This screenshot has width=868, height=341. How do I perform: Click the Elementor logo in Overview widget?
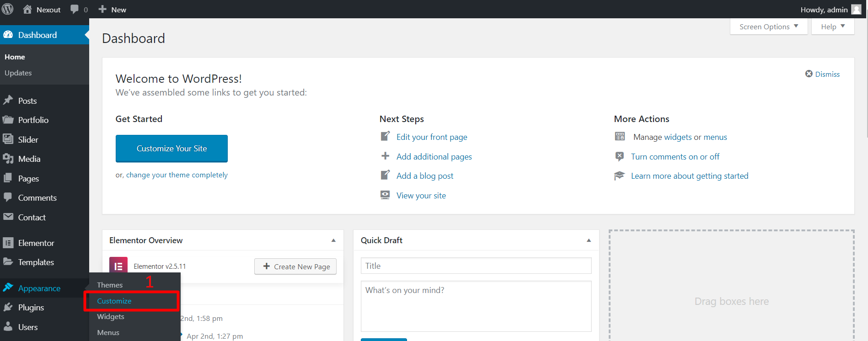pos(118,266)
